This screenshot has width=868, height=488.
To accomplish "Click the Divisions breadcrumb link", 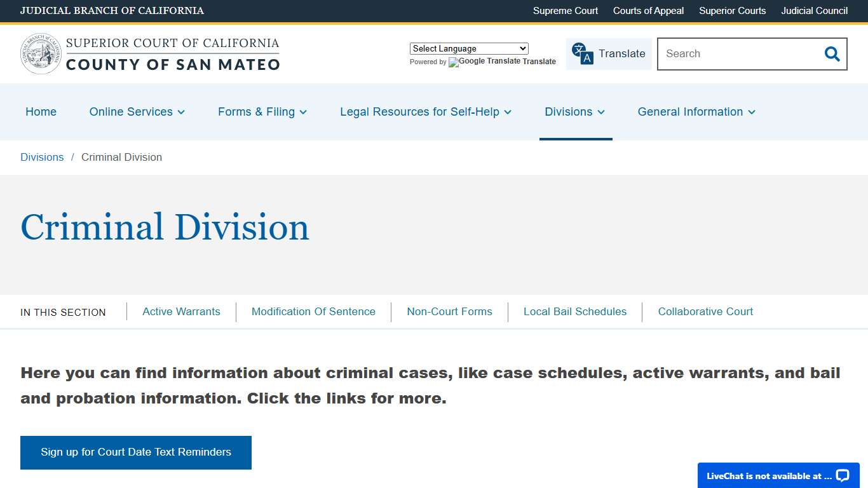I will (x=42, y=157).
